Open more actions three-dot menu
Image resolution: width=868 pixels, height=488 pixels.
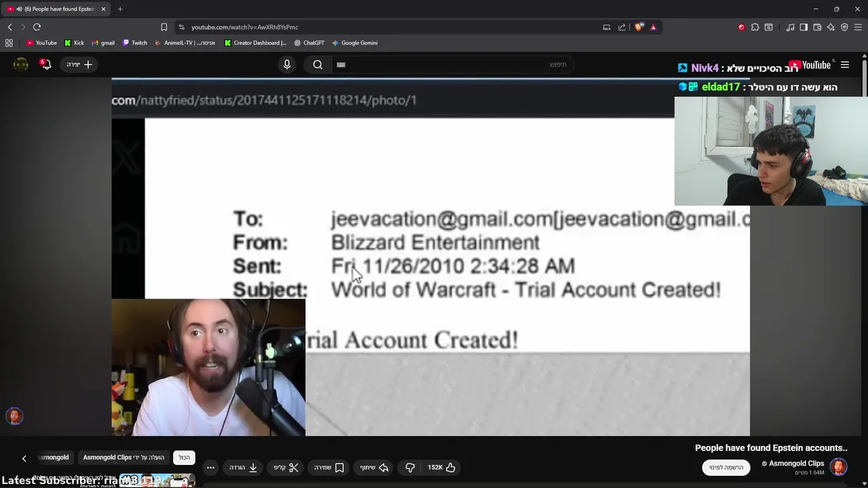tap(210, 468)
